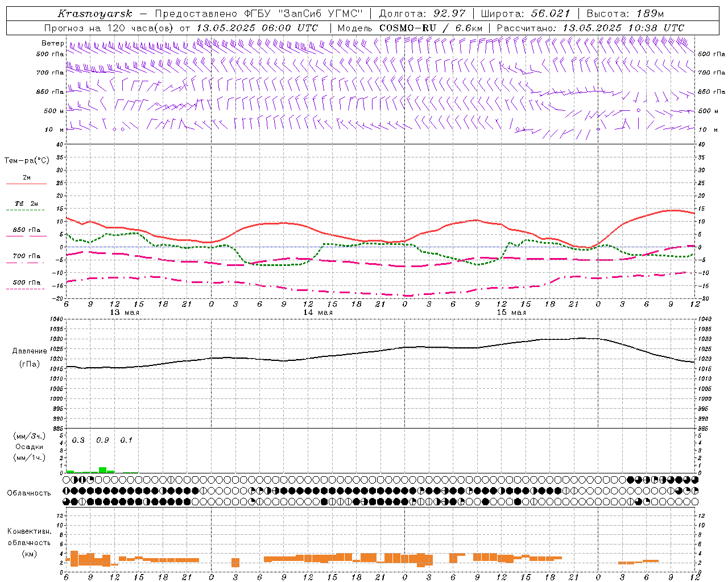Click the Ветер wind panel label

[52, 43]
